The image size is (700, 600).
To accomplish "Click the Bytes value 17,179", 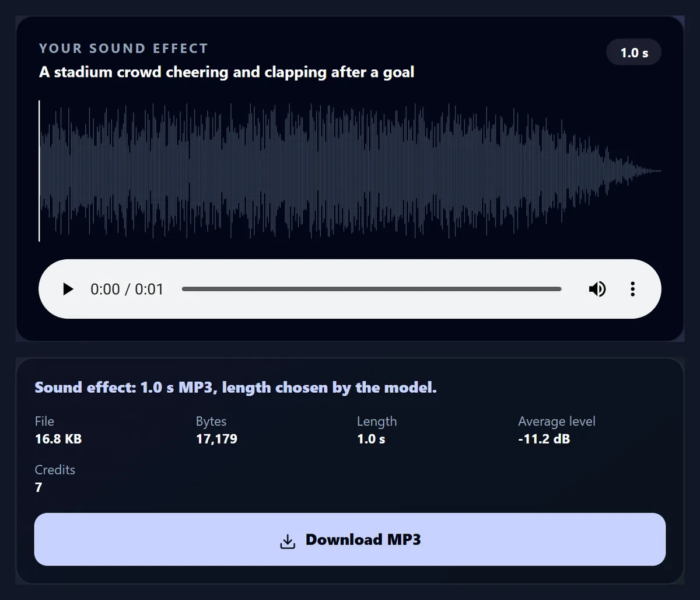I will tap(216, 439).
